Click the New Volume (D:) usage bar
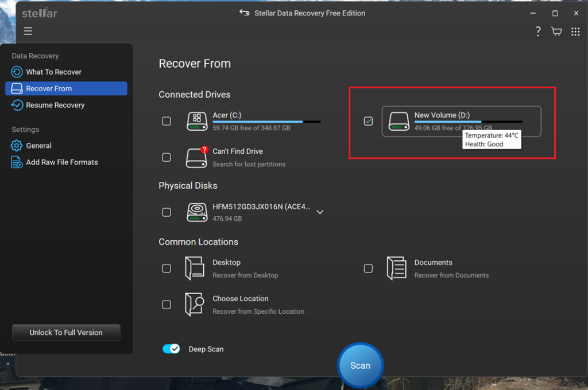 [x=469, y=122]
